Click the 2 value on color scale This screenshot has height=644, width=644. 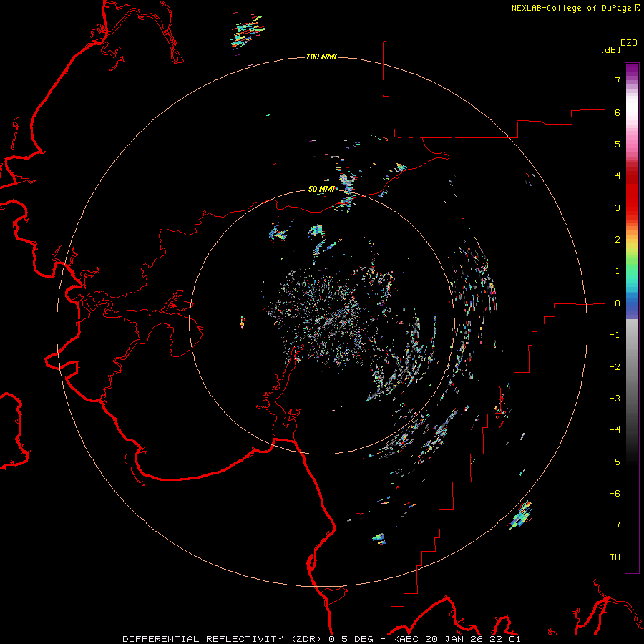coord(618,240)
